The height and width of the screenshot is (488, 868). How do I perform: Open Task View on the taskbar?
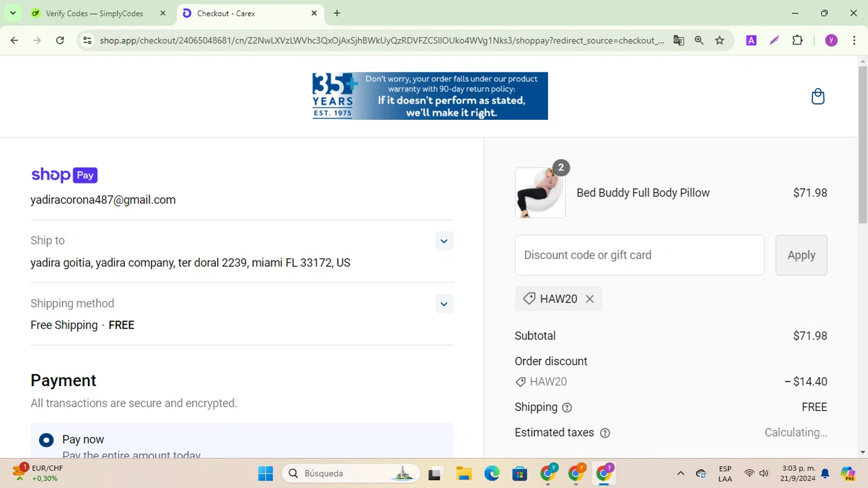(435, 474)
